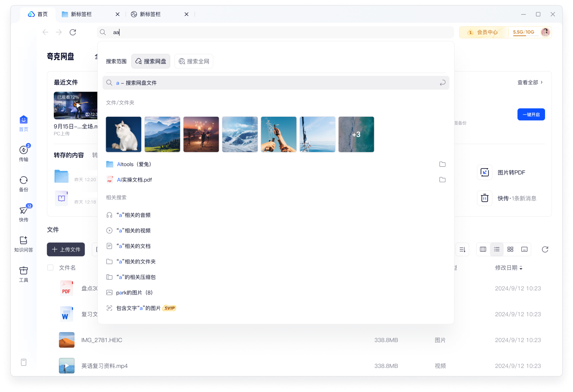The width and height of the screenshot is (573, 392).
Task: Open the +3 more images thumbnail
Action: point(356,134)
